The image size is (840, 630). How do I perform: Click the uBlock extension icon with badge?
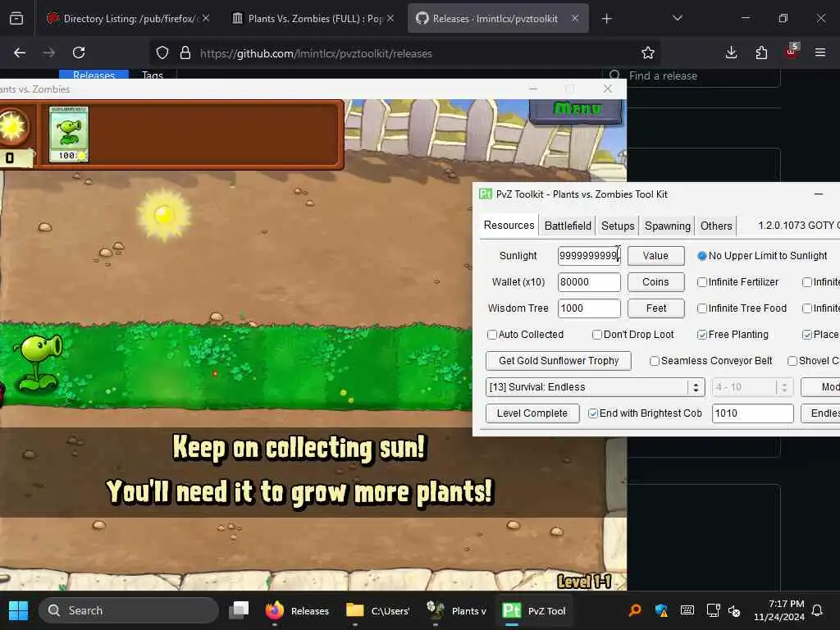click(792, 52)
